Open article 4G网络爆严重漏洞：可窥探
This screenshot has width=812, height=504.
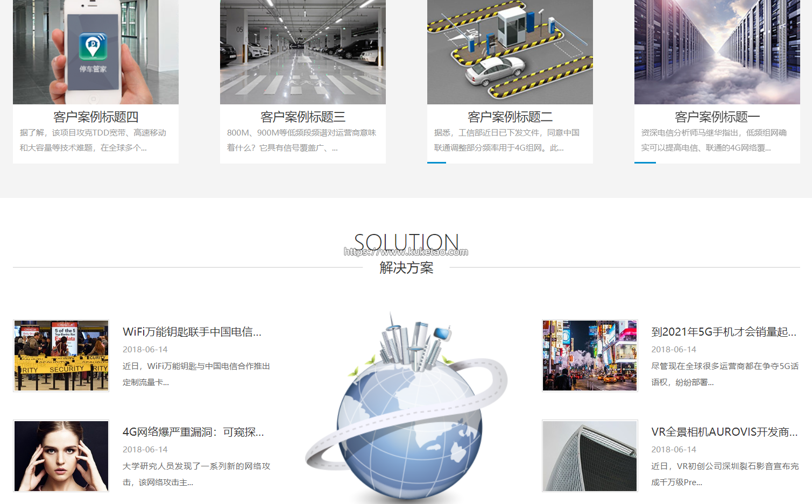click(x=193, y=432)
